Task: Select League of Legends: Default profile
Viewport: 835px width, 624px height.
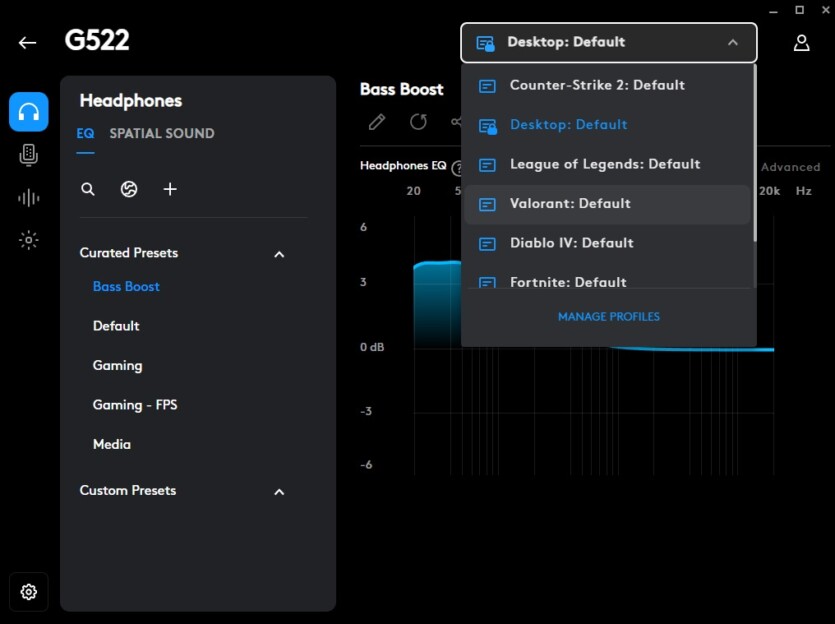Action: [x=607, y=164]
